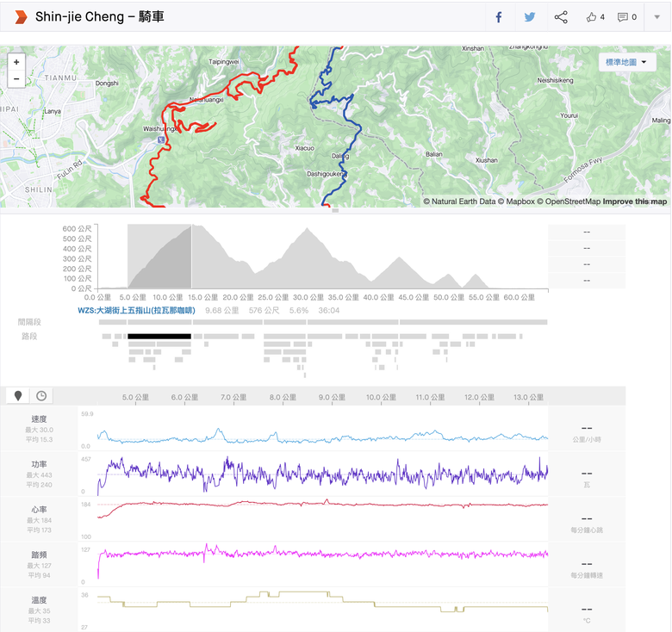The image size is (672, 632).
Task: Click the 5.6% segment grade value
Action: click(299, 311)
